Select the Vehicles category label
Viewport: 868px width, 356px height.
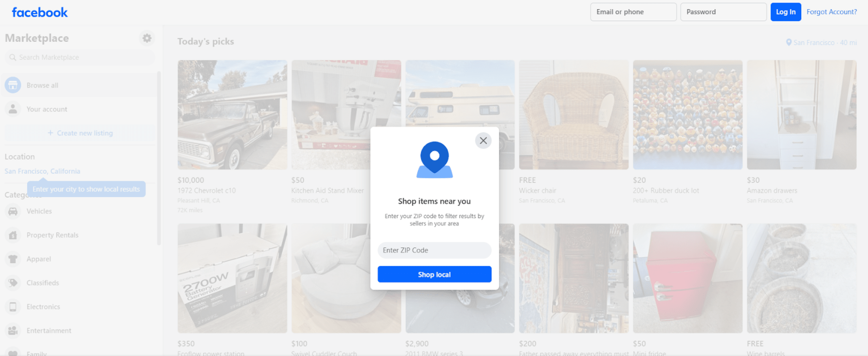pyautogui.click(x=39, y=211)
